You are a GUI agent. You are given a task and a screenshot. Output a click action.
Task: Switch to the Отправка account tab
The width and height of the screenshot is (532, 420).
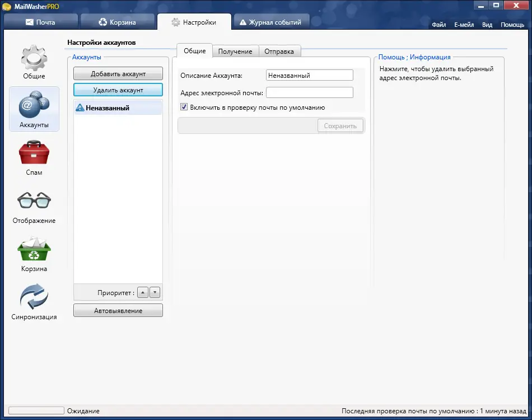click(279, 52)
